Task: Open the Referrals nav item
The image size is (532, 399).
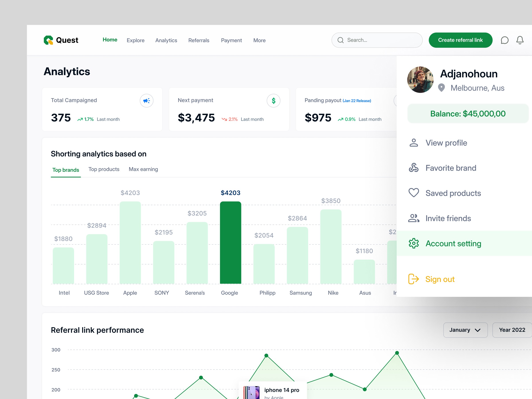Action: click(199, 40)
